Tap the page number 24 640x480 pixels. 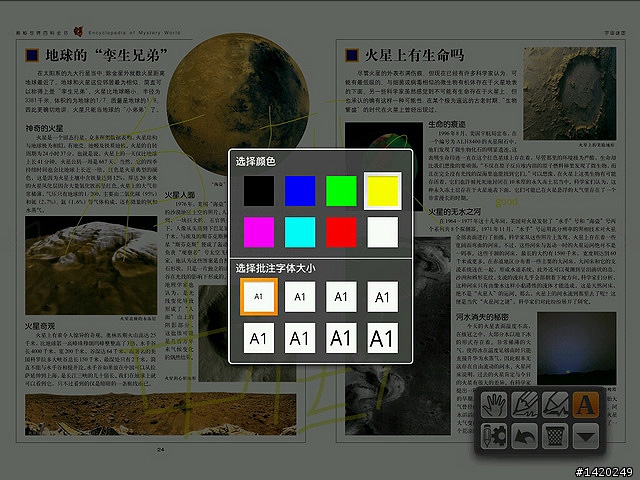160,449
